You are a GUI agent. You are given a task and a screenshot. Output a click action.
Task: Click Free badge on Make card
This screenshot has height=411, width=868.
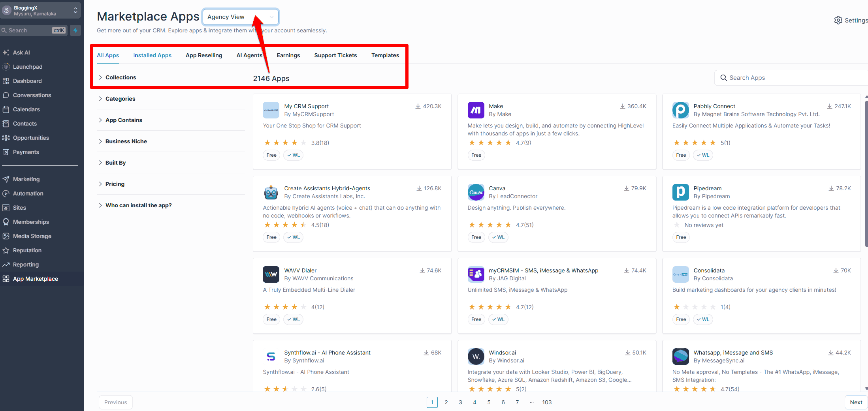(476, 155)
